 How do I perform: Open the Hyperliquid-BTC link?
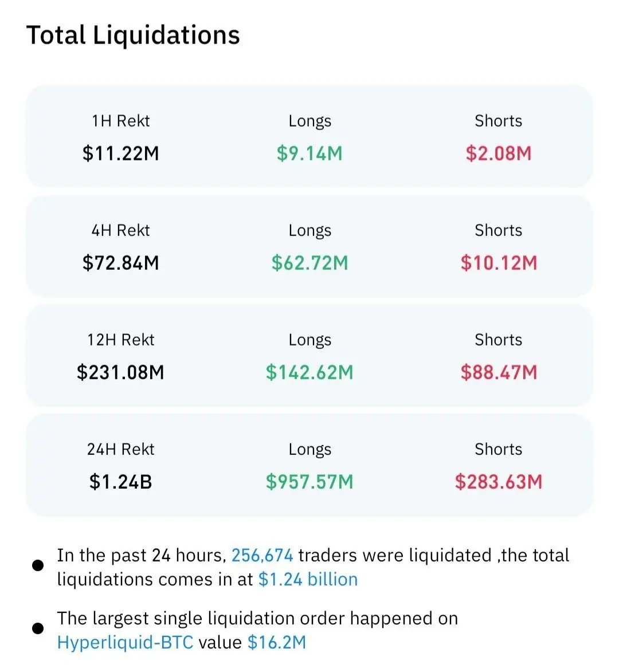125,642
